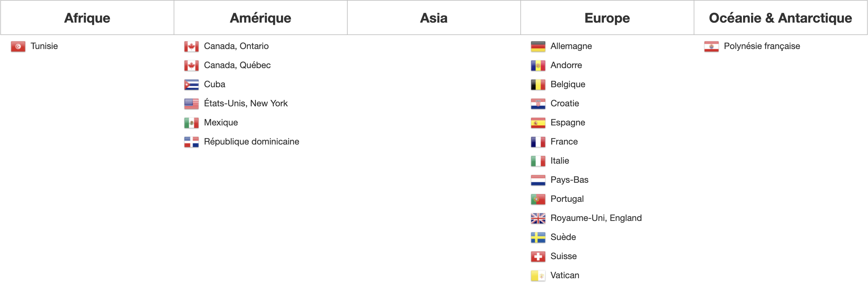
Task: Click the United Kingdom flag icon
Action: pos(538,218)
